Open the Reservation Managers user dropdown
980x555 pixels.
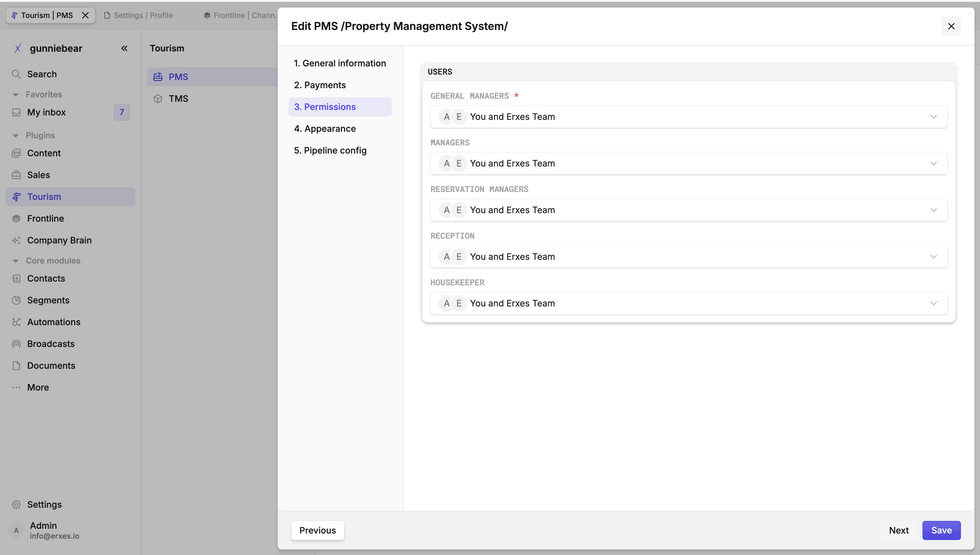pos(689,210)
